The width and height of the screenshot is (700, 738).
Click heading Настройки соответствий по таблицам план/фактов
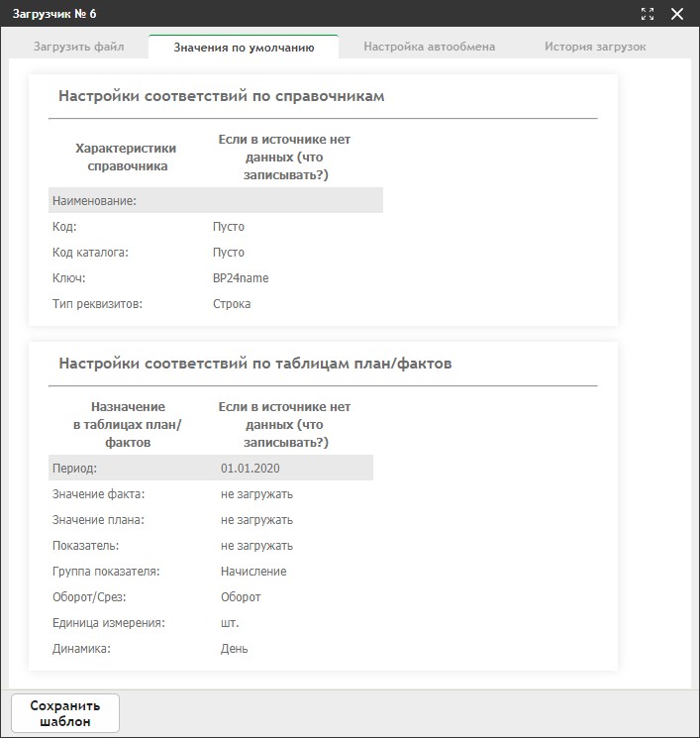coord(255,364)
